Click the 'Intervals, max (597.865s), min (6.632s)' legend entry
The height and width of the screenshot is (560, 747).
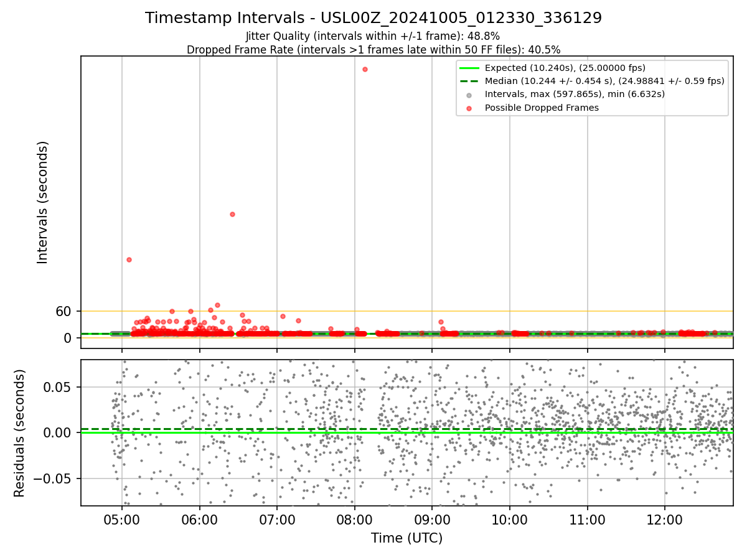[x=575, y=94]
